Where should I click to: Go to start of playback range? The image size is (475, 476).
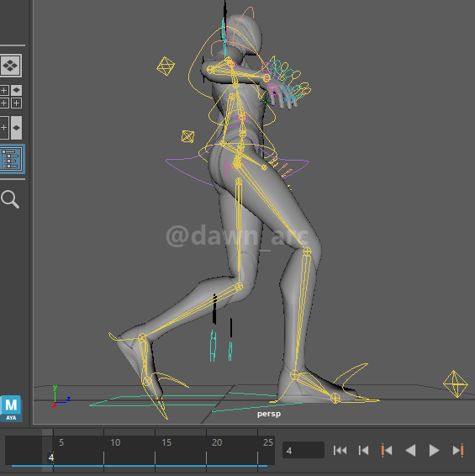point(340,450)
